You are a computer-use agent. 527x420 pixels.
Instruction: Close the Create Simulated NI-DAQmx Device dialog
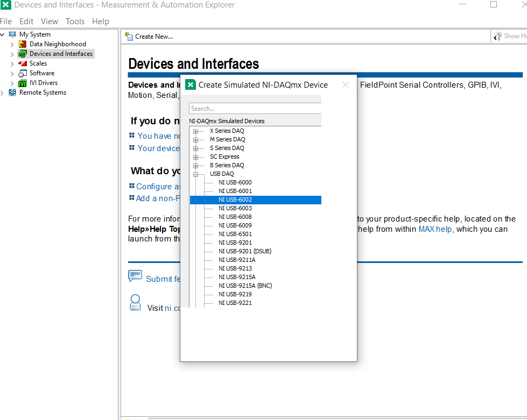coord(346,84)
